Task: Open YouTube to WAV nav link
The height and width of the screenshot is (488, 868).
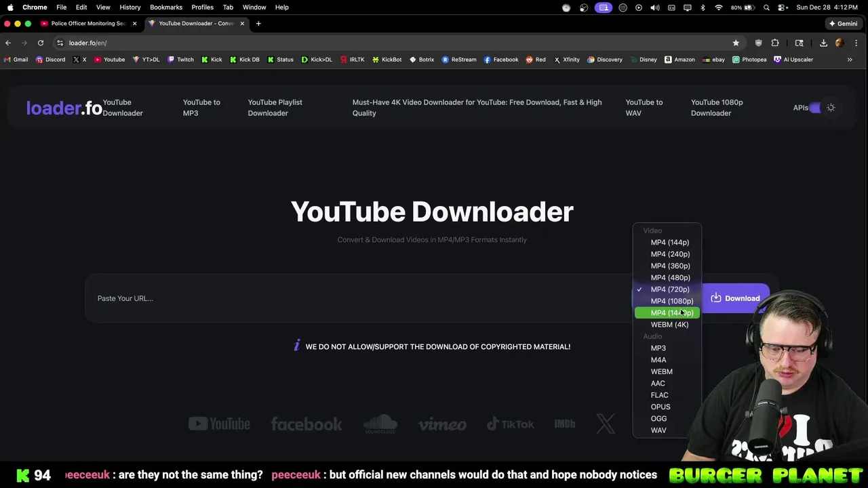Action: click(644, 108)
